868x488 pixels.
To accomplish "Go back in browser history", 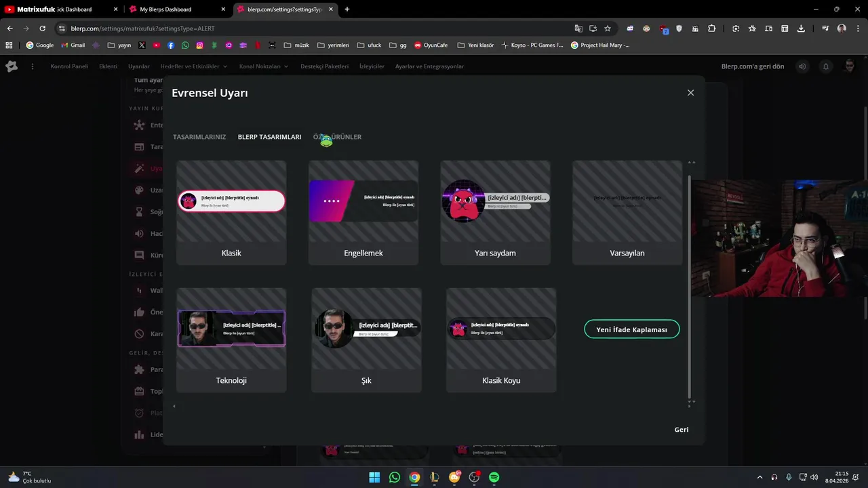I will tap(9, 28).
